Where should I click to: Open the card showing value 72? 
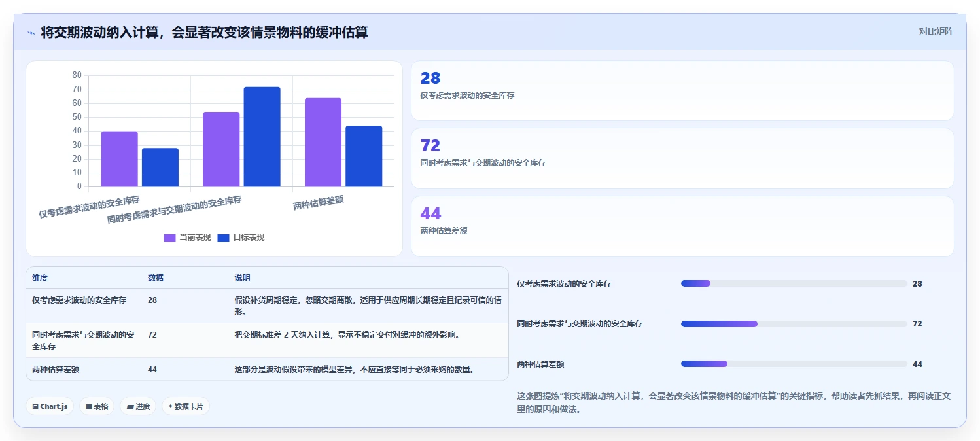tap(682, 158)
